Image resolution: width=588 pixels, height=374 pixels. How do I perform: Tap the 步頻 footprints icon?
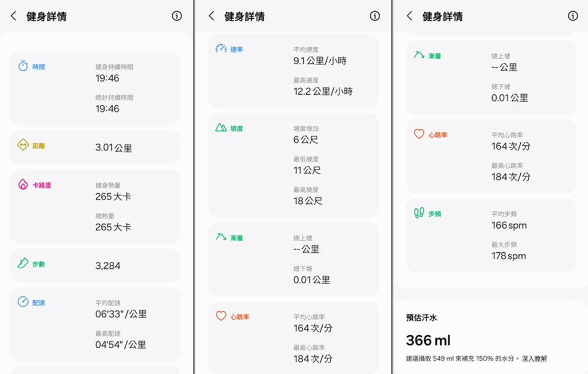tap(419, 213)
